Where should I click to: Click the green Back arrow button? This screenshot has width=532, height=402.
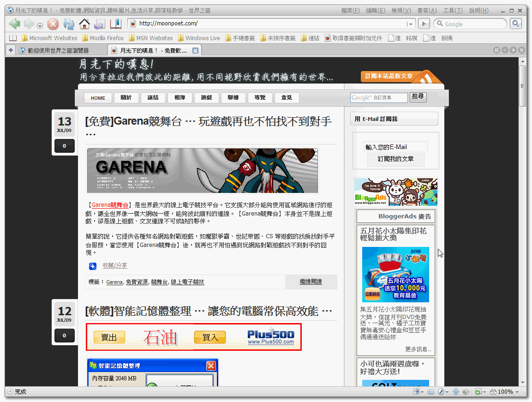tap(15, 24)
